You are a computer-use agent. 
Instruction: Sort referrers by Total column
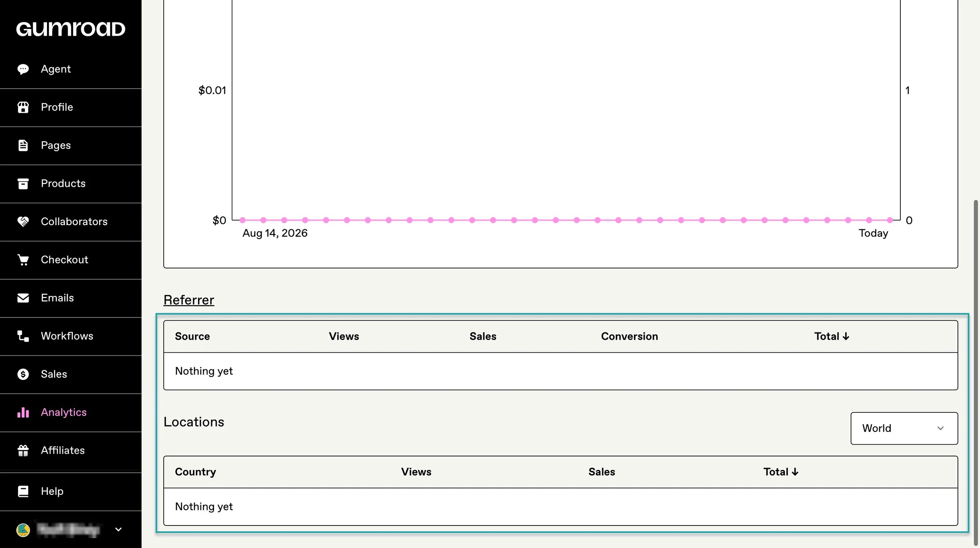click(831, 336)
